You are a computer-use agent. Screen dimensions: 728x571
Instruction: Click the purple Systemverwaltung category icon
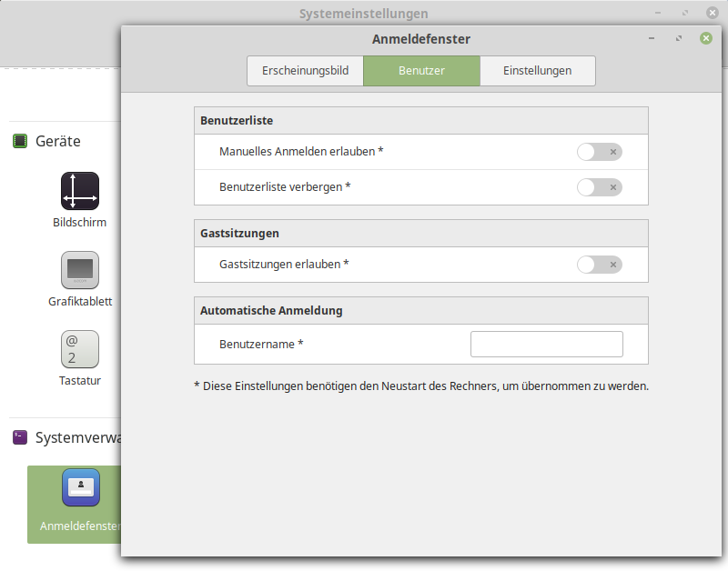(19, 437)
